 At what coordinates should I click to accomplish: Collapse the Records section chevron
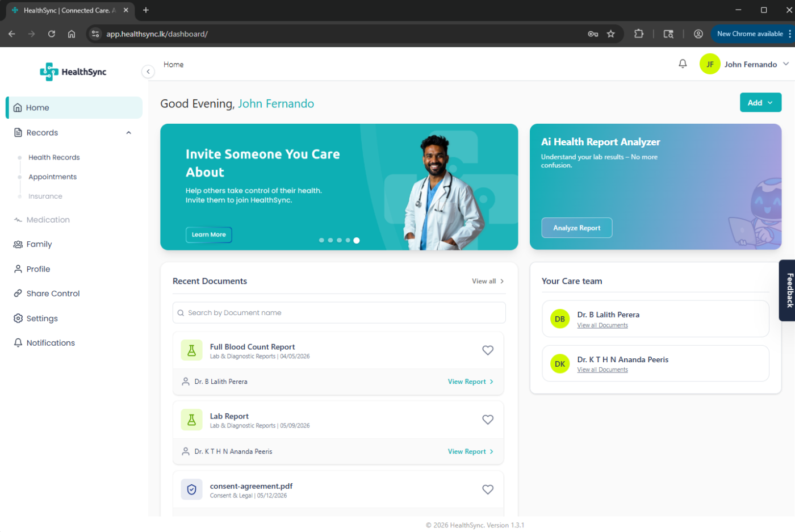[x=129, y=133]
